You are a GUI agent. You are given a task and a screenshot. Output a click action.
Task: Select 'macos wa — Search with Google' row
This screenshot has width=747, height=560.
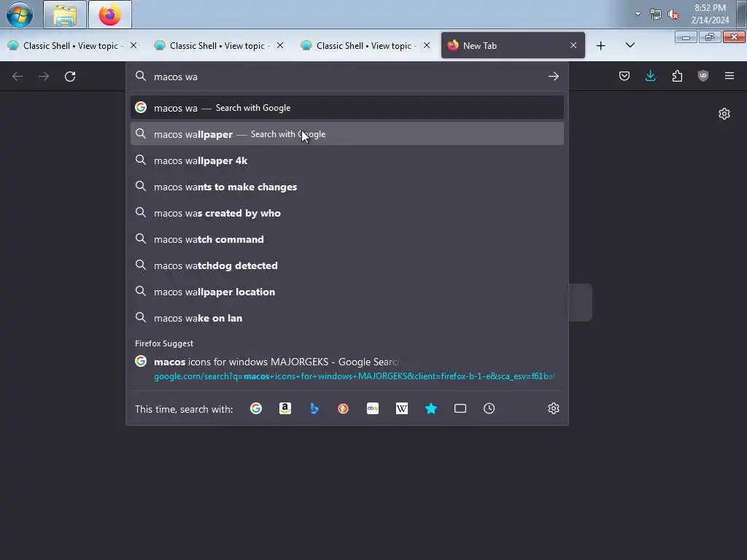tap(347, 108)
